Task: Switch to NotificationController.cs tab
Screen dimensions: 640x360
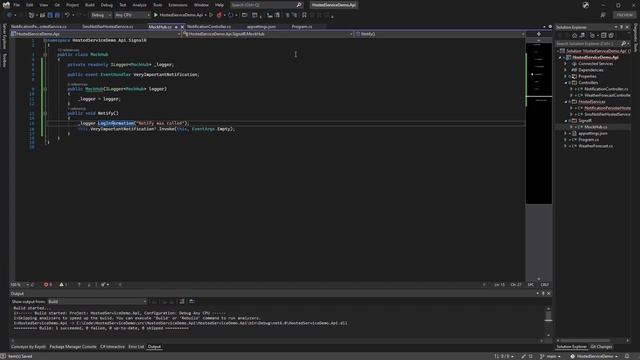Action: (x=209, y=27)
